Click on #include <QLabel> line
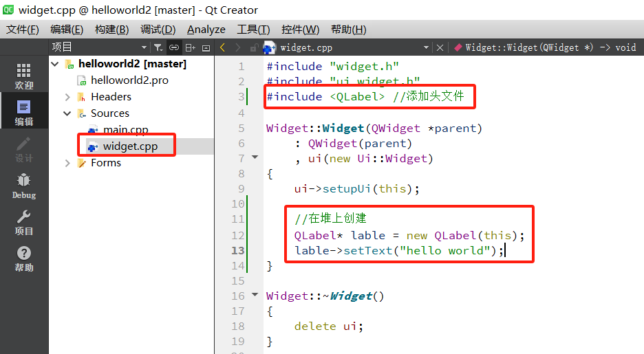 tap(365, 96)
